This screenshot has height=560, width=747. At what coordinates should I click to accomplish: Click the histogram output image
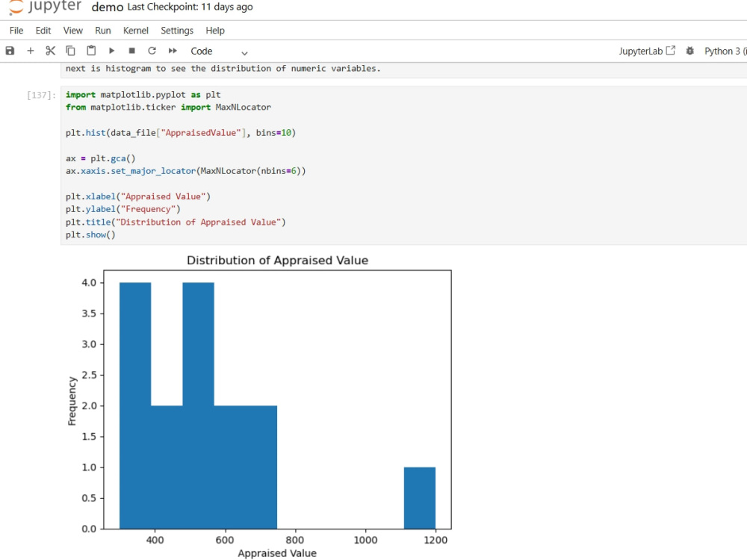point(259,406)
